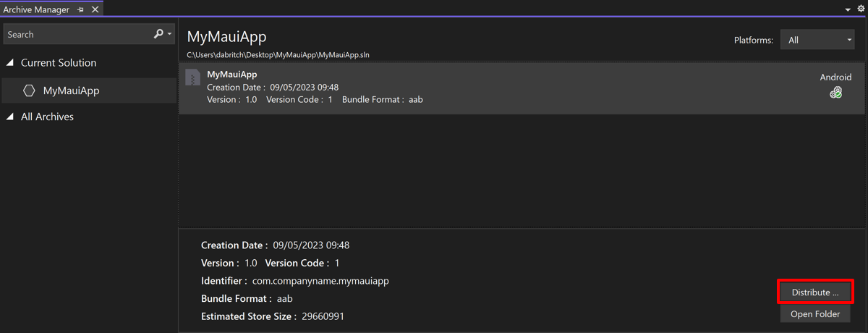Open the search options dropdown arrow
Screen dimensions: 868x333
(170, 34)
